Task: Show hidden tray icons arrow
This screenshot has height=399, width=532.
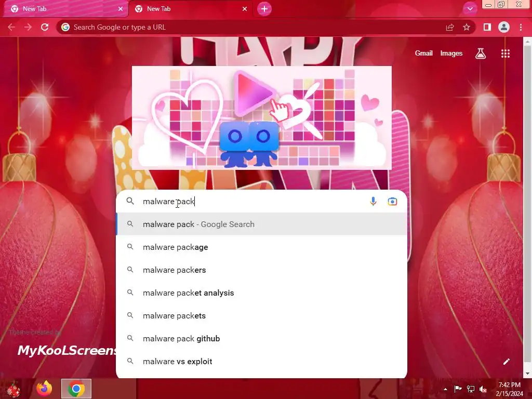Action: [x=445, y=389]
